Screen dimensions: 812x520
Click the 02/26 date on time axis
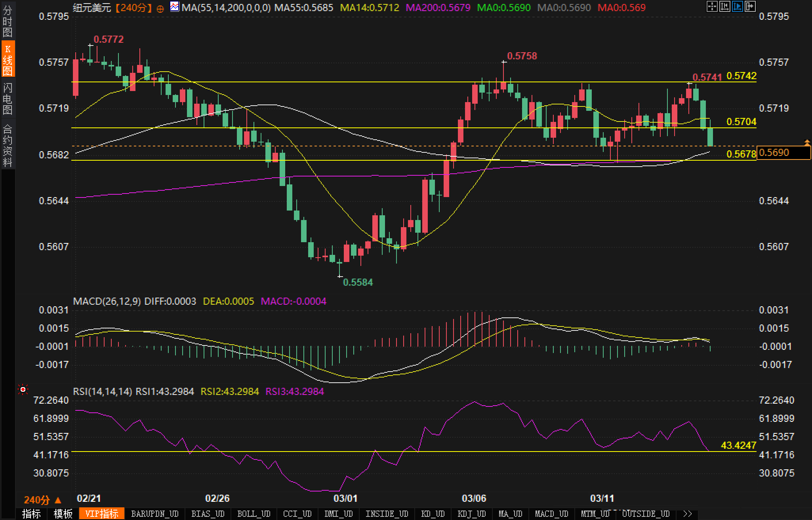(217, 498)
